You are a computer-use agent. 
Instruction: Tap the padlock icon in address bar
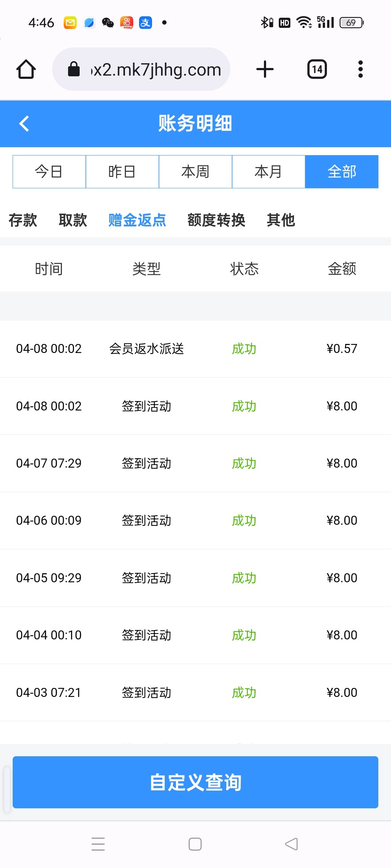74,69
